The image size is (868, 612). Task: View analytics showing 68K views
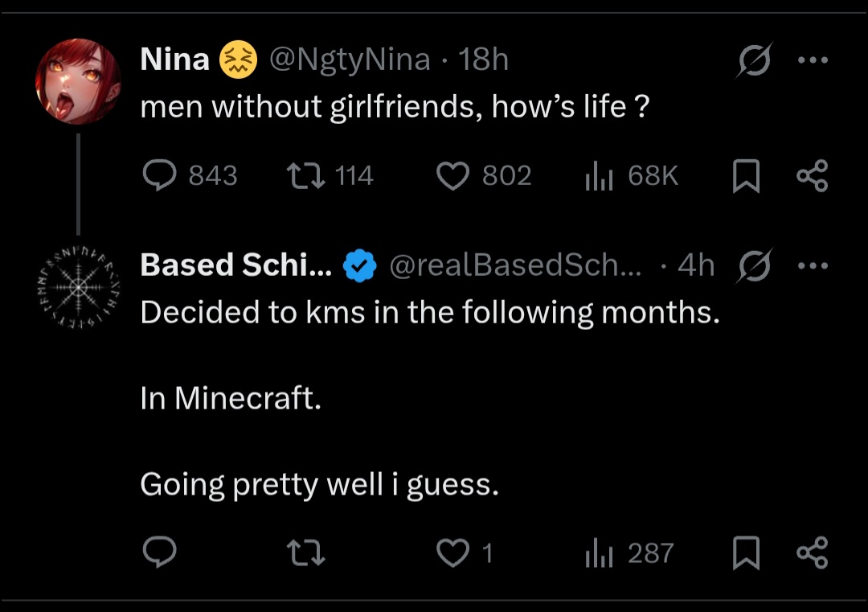(599, 175)
